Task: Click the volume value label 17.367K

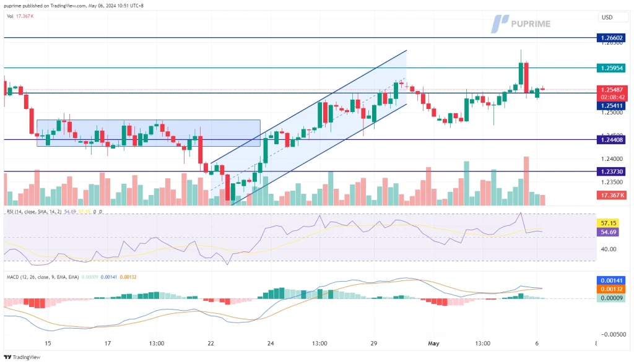Action: pyautogui.click(x=611, y=195)
